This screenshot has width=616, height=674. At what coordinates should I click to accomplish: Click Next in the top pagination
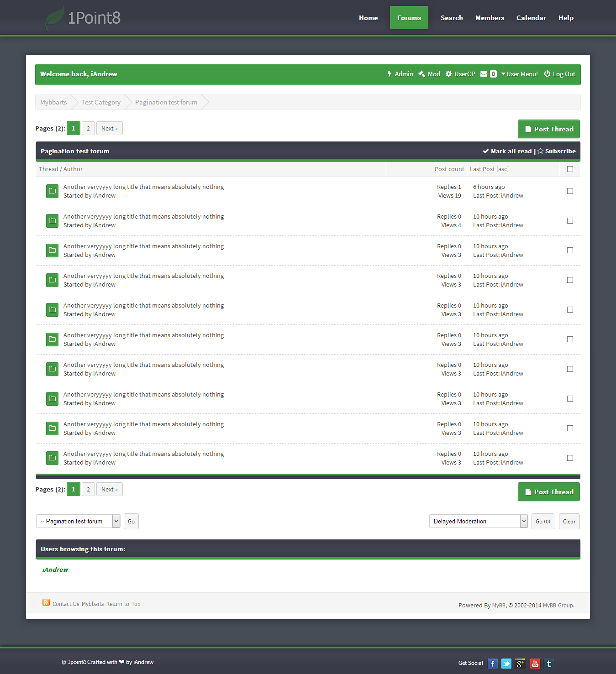110,128
